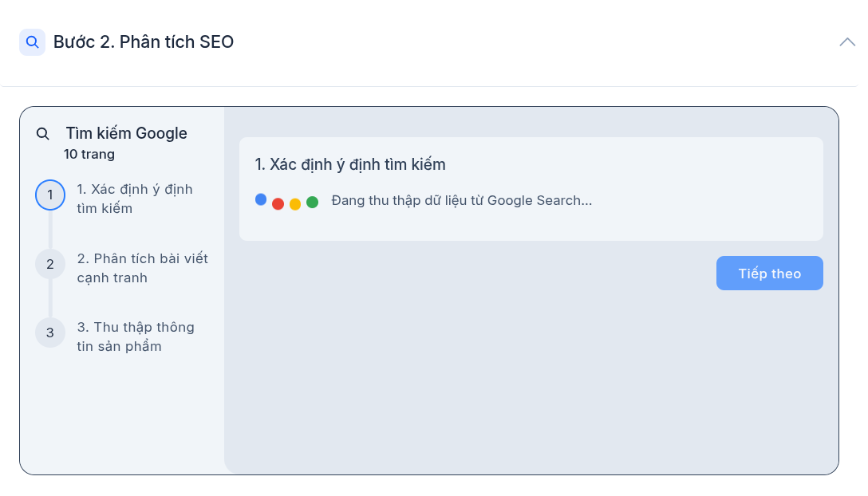Click the yellow loading dot
868x496 pixels.
point(295,203)
